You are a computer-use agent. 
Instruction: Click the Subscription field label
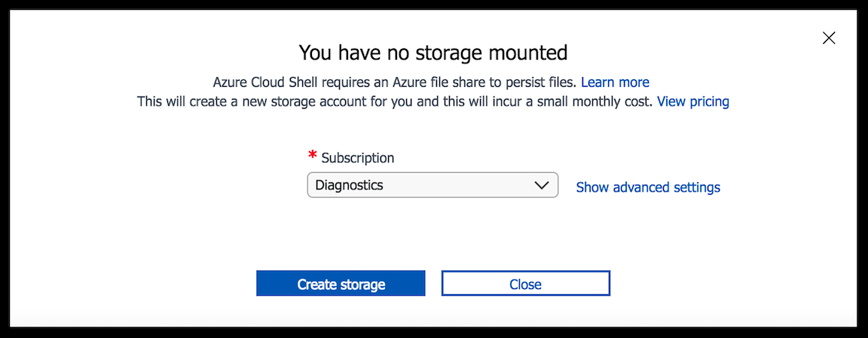[x=357, y=158]
